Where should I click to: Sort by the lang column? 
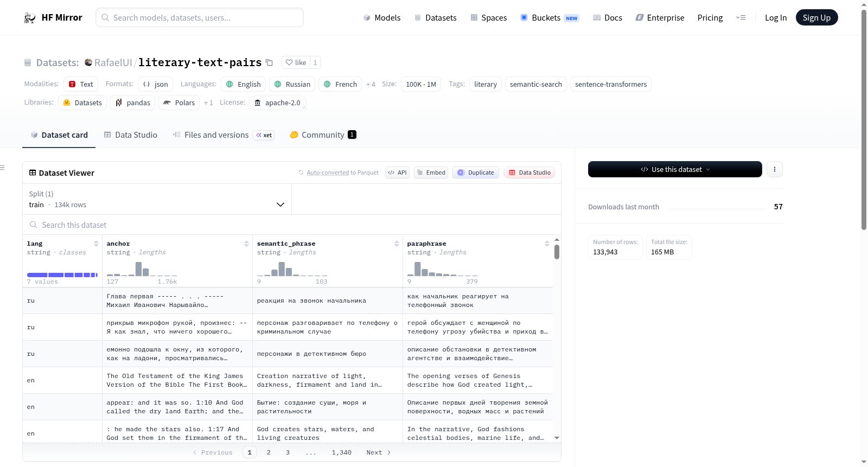(x=96, y=244)
